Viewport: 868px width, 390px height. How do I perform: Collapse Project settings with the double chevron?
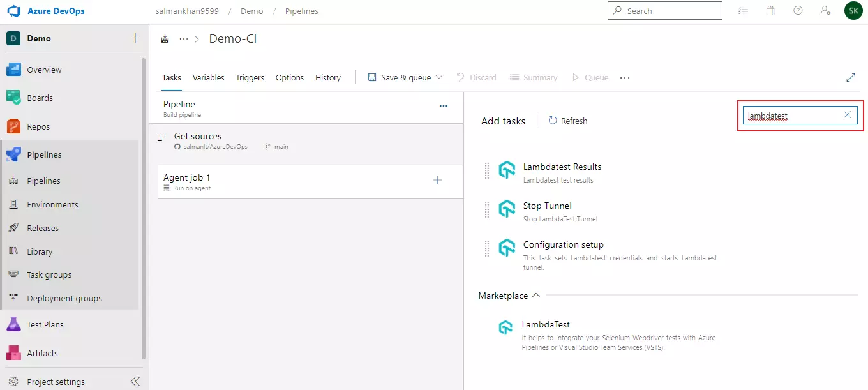click(x=135, y=381)
